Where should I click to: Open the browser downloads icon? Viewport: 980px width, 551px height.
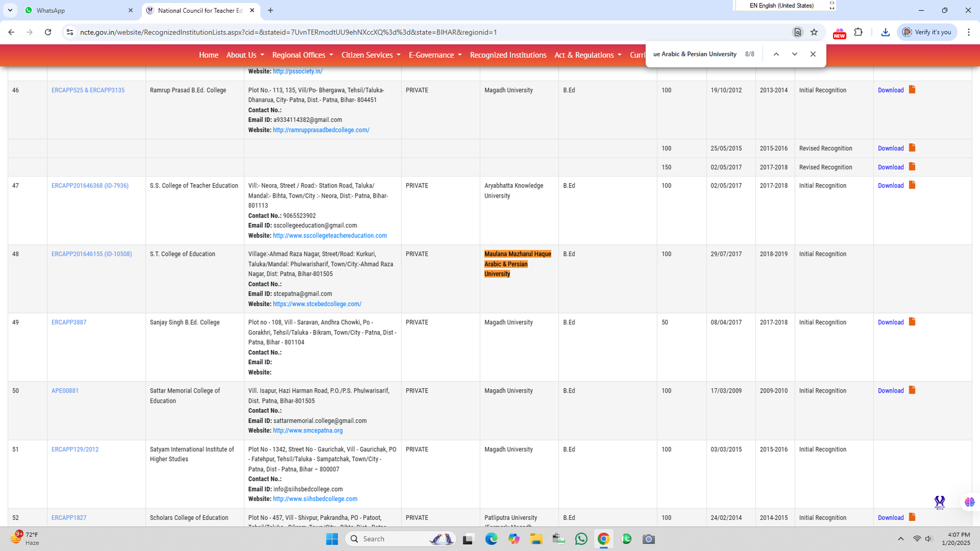885,32
